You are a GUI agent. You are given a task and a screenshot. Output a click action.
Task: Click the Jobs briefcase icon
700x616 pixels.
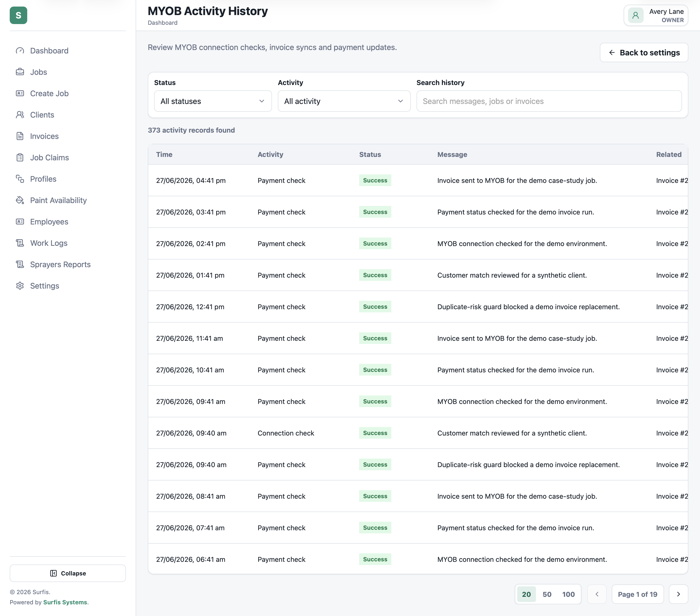[20, 72]
